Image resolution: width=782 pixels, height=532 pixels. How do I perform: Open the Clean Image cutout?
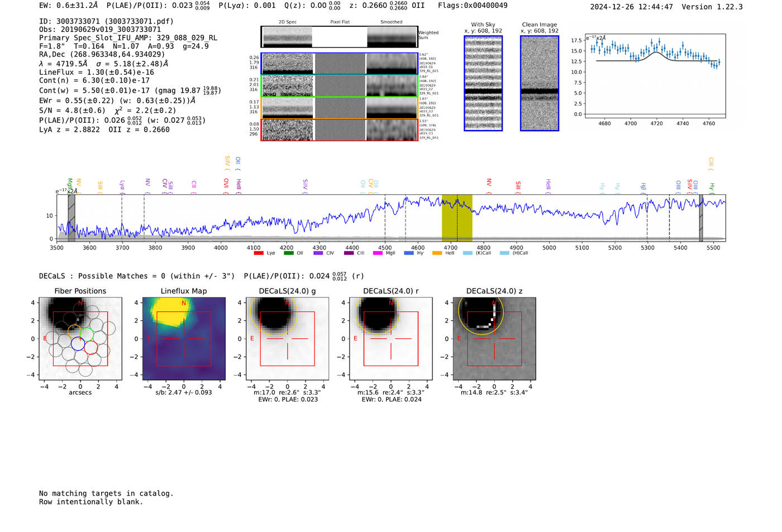[x=540, y=83]
